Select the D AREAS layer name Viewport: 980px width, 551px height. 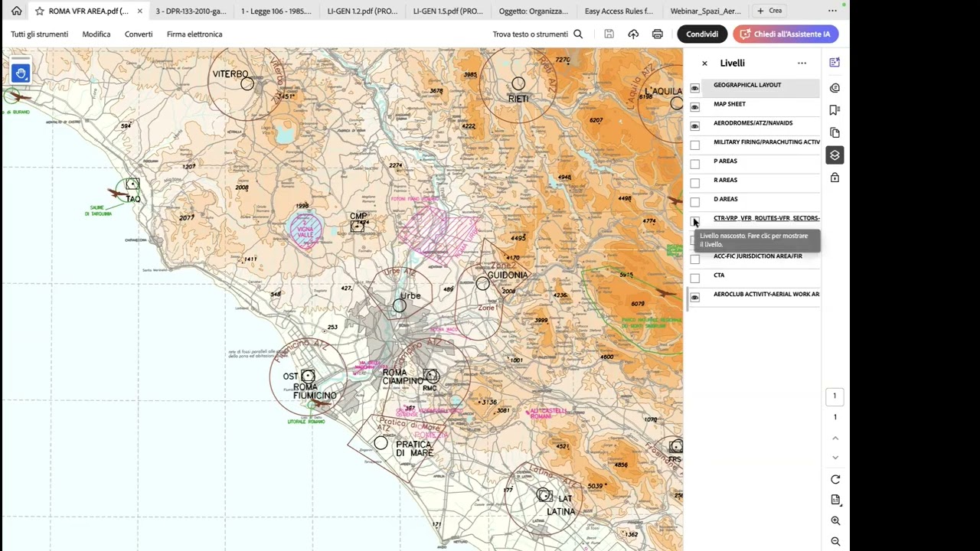tap(726, 199)
